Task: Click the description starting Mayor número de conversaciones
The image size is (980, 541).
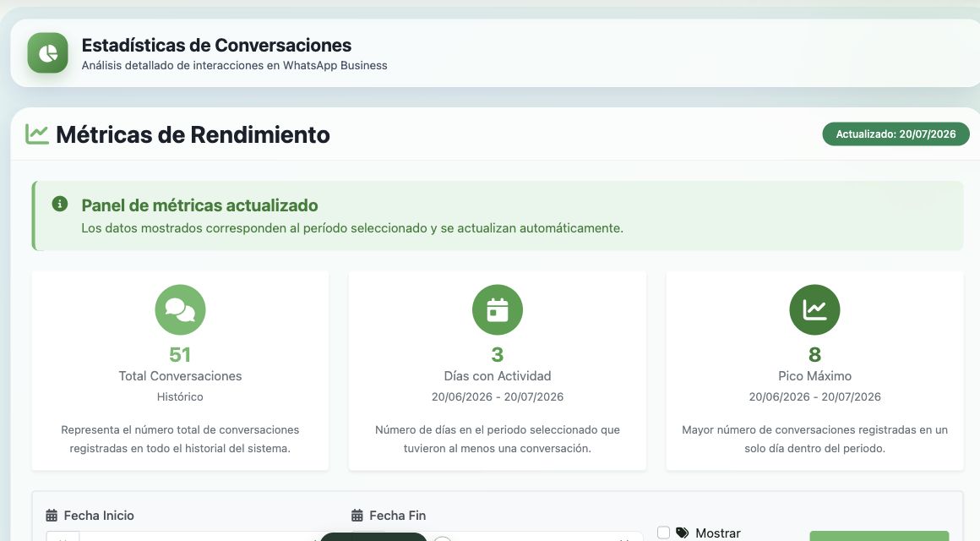Action: tap(814, 439)
